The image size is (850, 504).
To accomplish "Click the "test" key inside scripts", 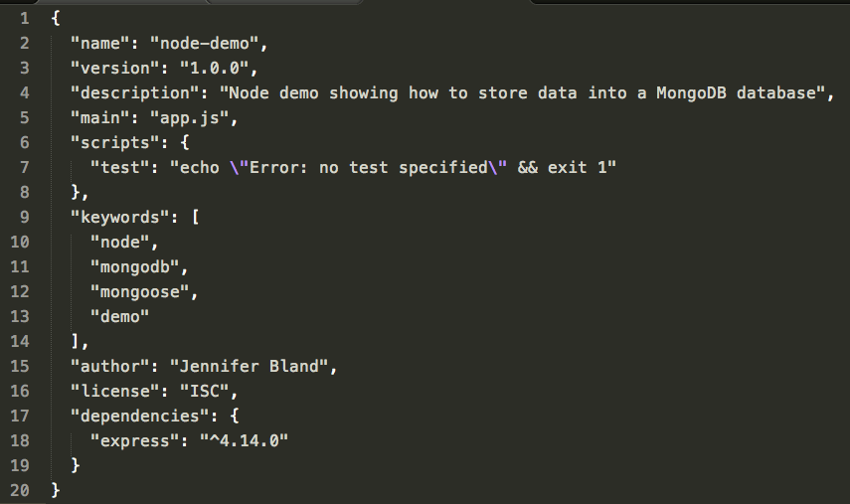I will [119, 168].
